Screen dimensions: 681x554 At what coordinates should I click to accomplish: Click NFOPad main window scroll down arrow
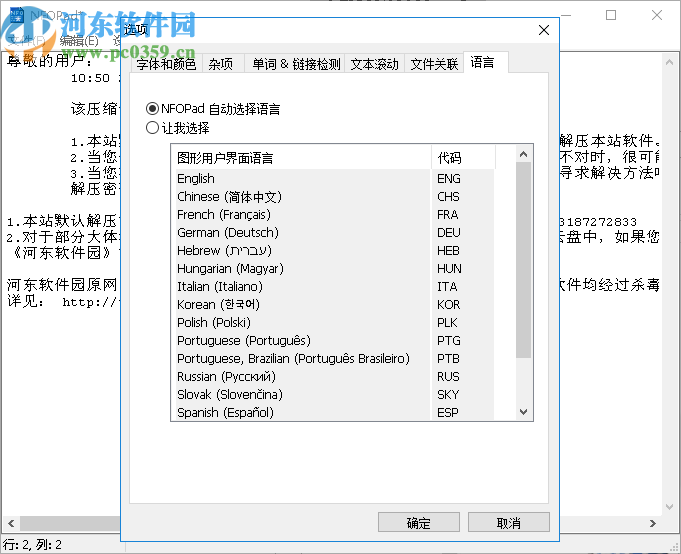point(669,506)
